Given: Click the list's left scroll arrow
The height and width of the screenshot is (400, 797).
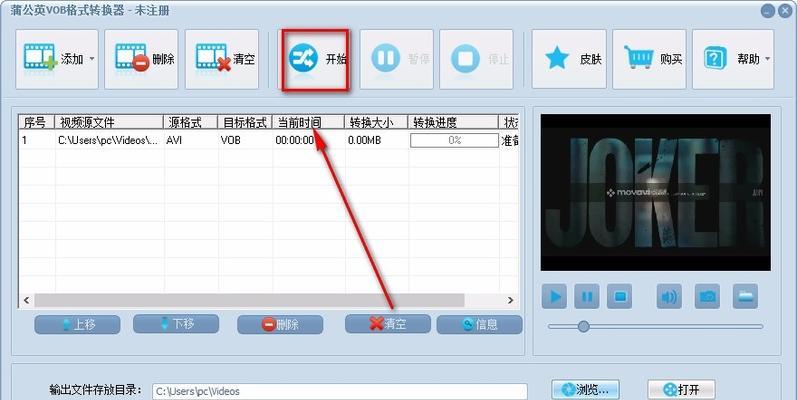Looking at the screenshot, I should tap(26, 300).
